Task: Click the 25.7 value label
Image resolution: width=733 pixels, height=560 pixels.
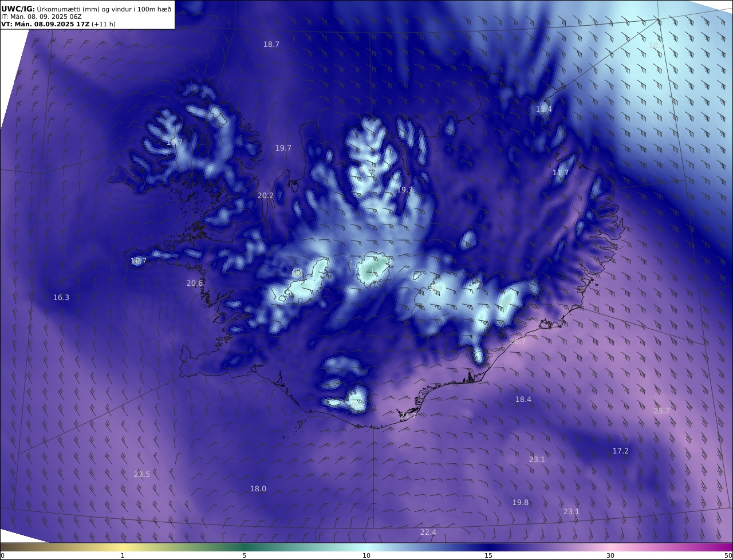Action: [662, 411]
